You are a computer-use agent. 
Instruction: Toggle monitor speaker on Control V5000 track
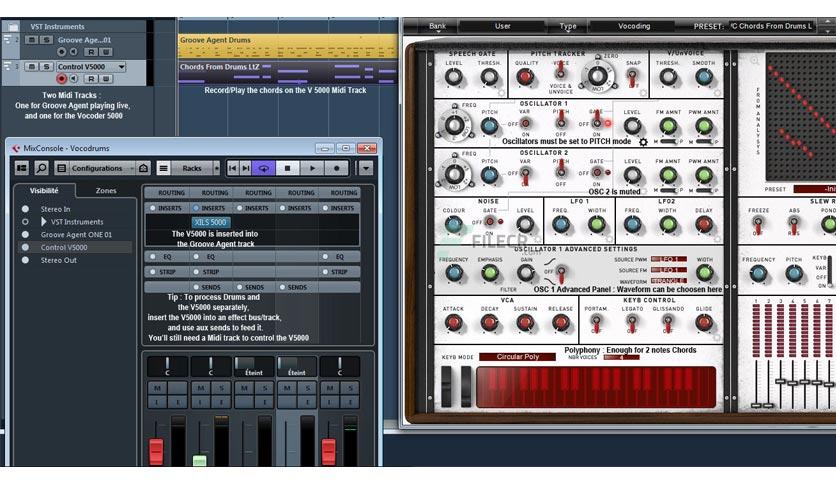pos(74,78)
